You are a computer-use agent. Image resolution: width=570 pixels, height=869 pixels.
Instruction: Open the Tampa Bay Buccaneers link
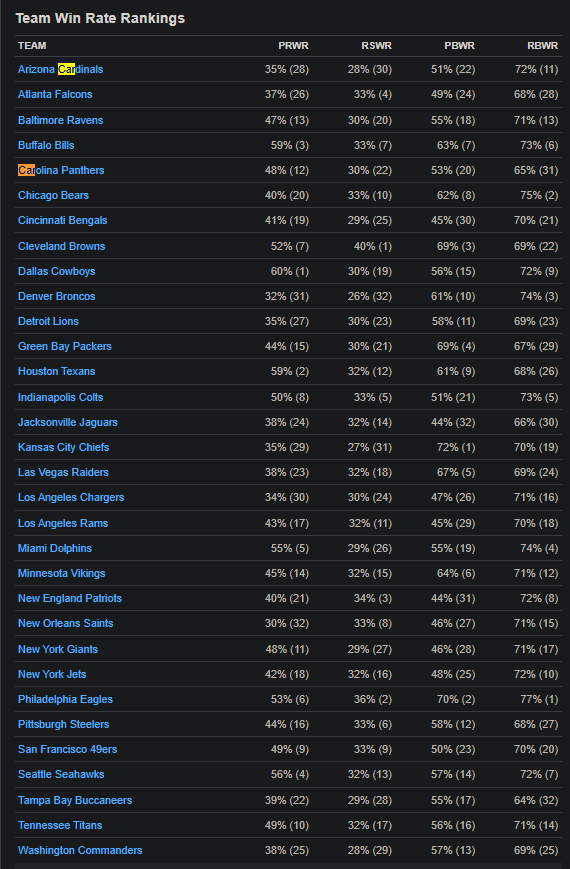tap(75, 800)
